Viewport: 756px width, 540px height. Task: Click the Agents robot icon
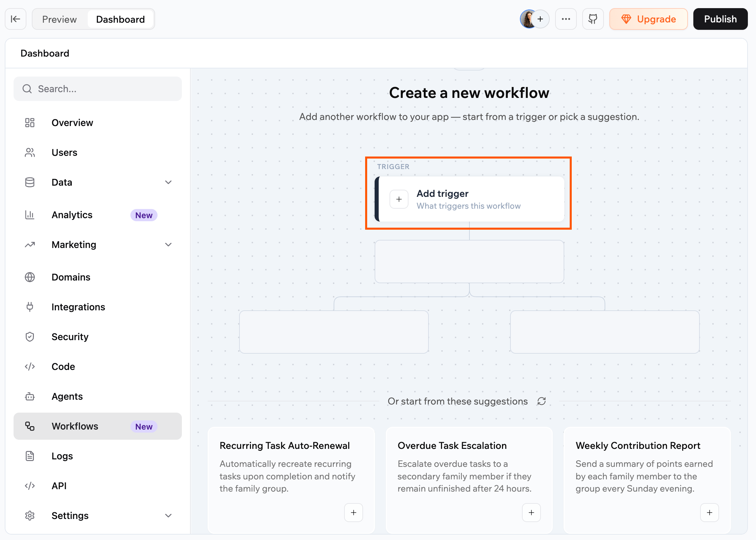point(30,396)
